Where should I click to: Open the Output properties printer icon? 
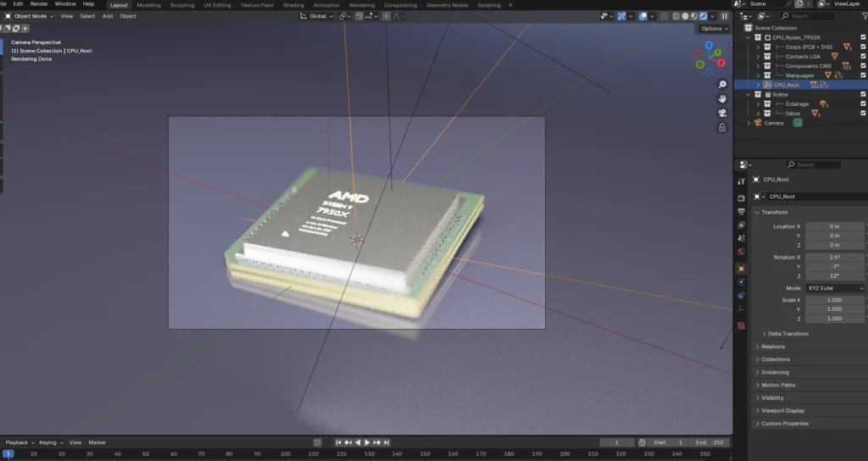coord(741,211)
